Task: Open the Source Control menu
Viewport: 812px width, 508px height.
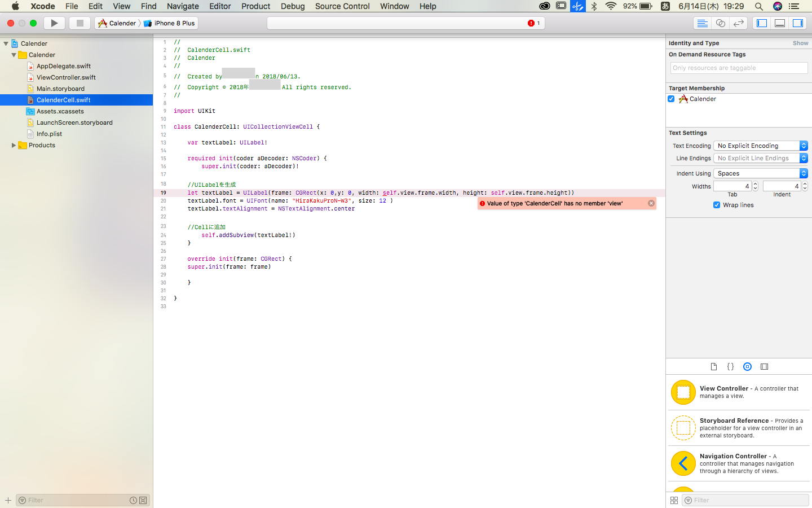Action: (x=342, y=6)
